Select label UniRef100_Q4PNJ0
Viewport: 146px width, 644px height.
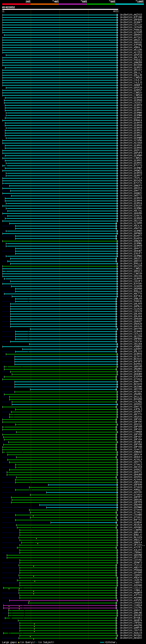[x=131, y=306]
